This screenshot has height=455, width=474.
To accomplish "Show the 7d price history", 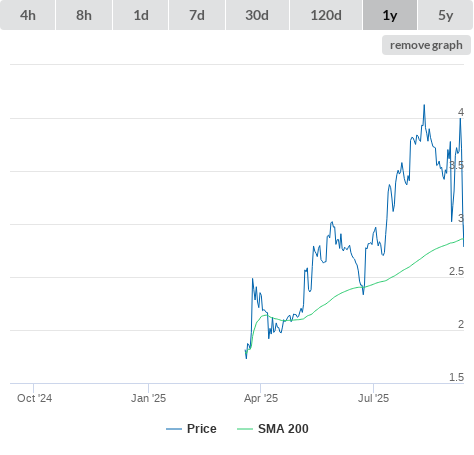I will (x=197, y=15).
